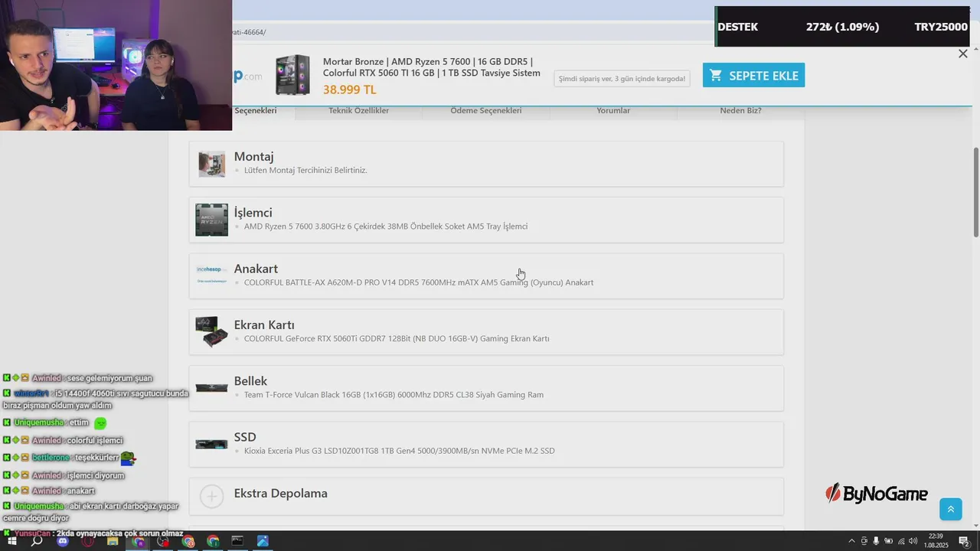Open File Explorer from the taskbar
The width and height of the screenshot is (980, 551).
(x=113, y=541)
